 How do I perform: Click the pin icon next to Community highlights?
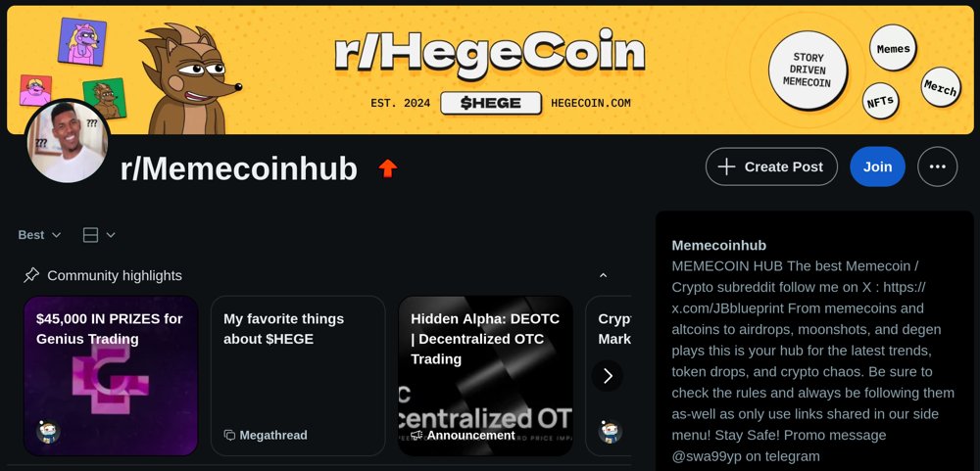point(31,275)
